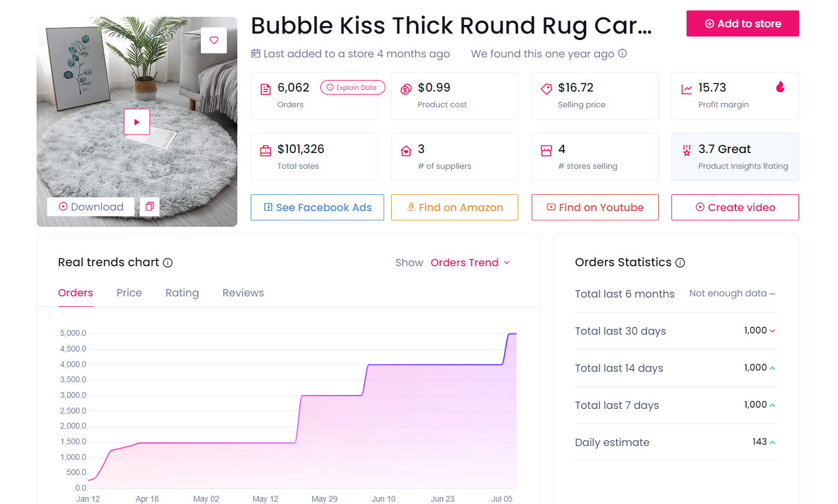
Task: Click the down arrow beside Total last 30 days
Action: [772, 331]
